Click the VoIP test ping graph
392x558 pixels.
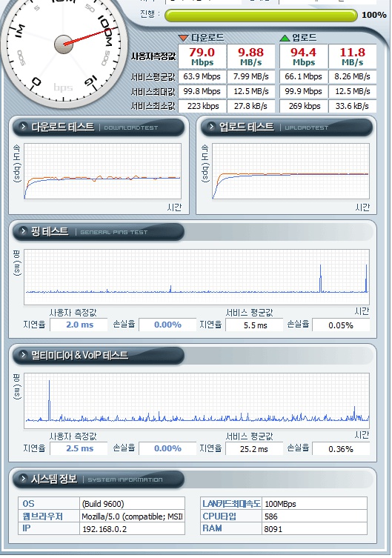196,401
